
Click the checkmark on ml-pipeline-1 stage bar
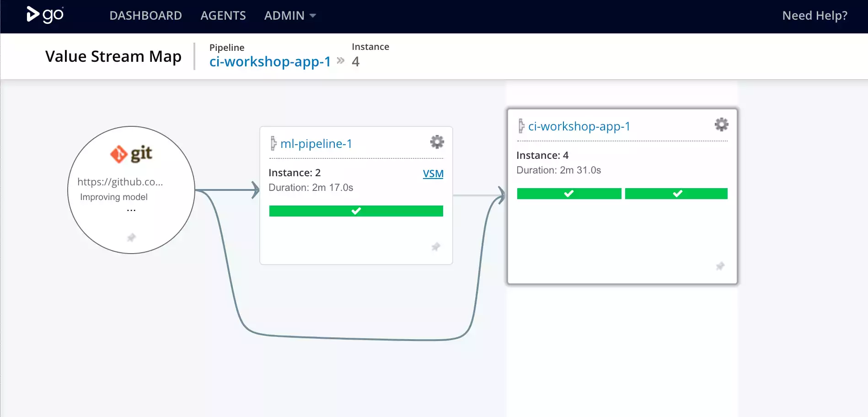(356, 211)
